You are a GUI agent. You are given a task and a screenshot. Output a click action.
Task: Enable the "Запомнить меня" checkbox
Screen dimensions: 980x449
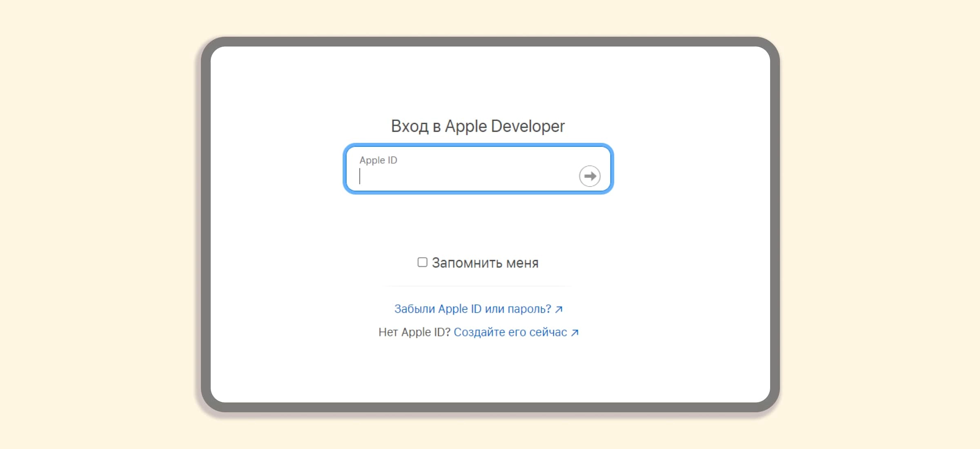tap(422, 262)
